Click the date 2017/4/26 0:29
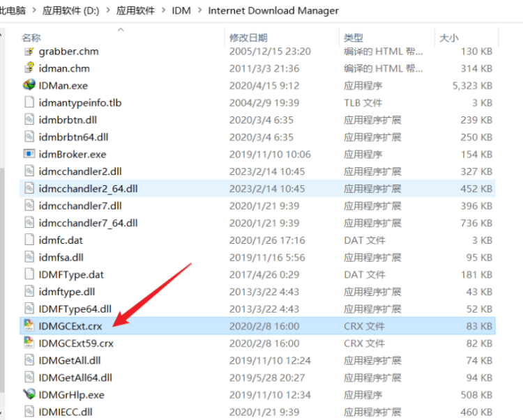This screenshot has width=523, height=420. (x=264, y=275)
